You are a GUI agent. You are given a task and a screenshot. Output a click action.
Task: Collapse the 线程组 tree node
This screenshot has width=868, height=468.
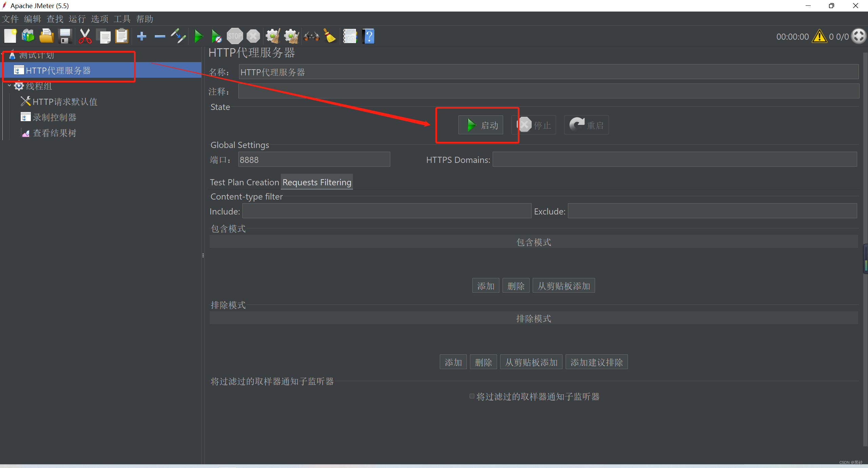click(x=9, y=86)
